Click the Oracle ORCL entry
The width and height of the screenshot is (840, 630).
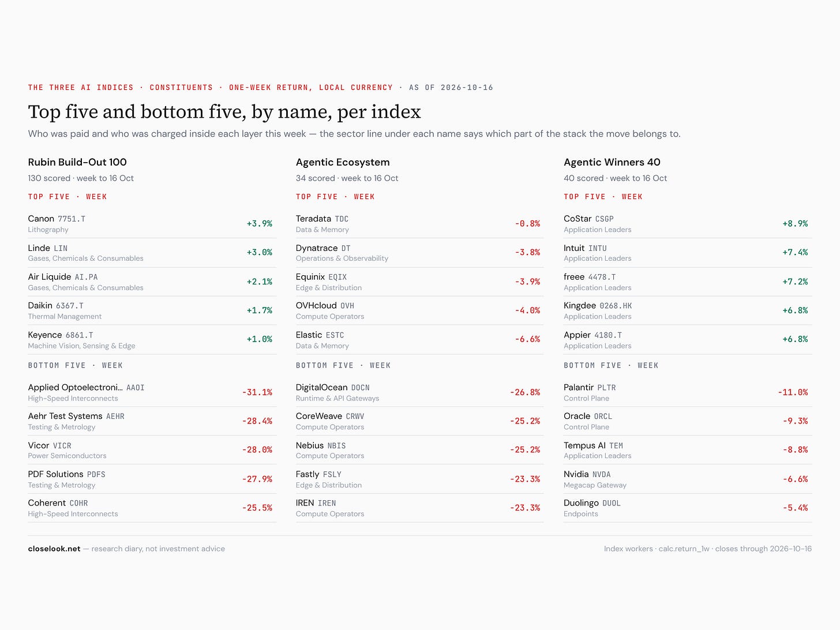pyautogui.click(x=588, y=416)
